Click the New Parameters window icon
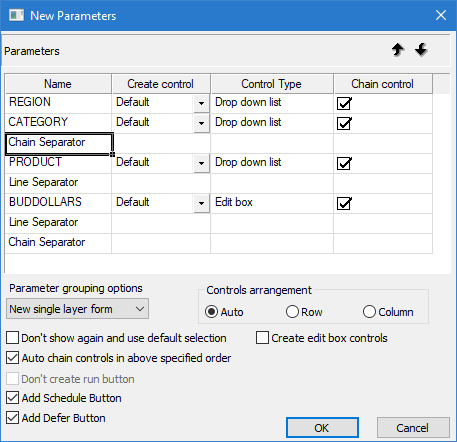Screen dimensions: 457x442 coord(16,16)
